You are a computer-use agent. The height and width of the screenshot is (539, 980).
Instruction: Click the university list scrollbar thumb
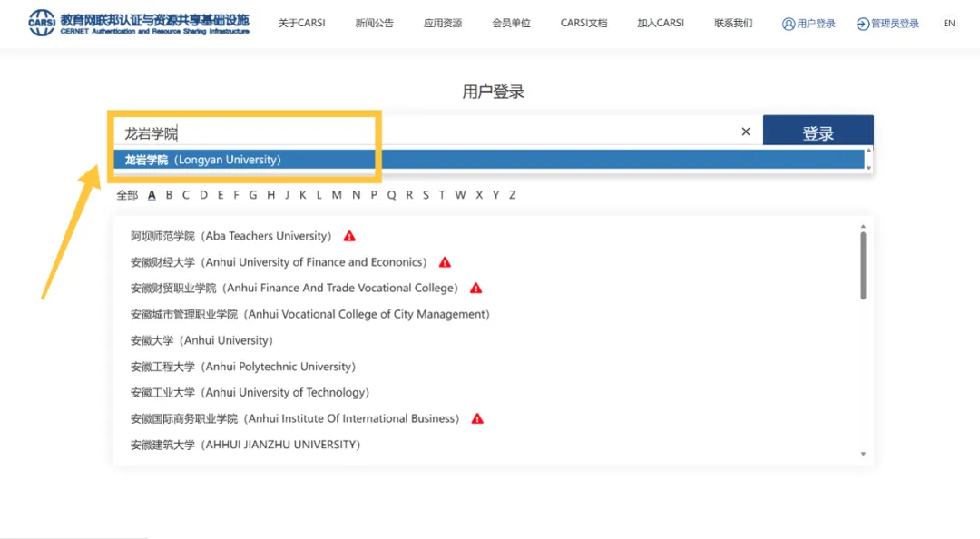863,266
